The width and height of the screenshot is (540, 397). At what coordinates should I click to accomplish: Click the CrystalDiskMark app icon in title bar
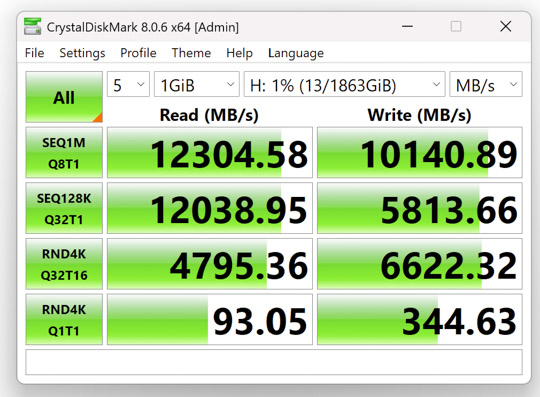coord(32,27)
